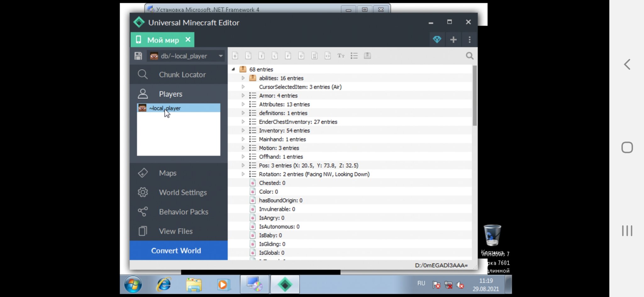
Task: Open the three-dot options menu
Action: tap(469, 40)
